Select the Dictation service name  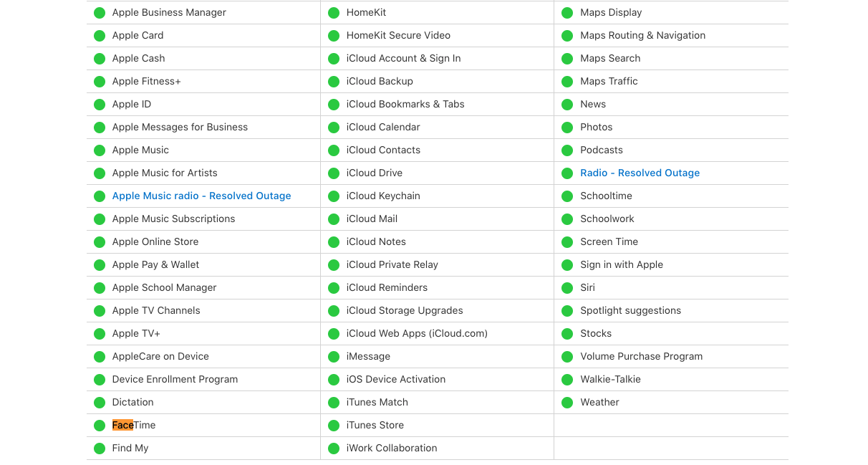132,402
